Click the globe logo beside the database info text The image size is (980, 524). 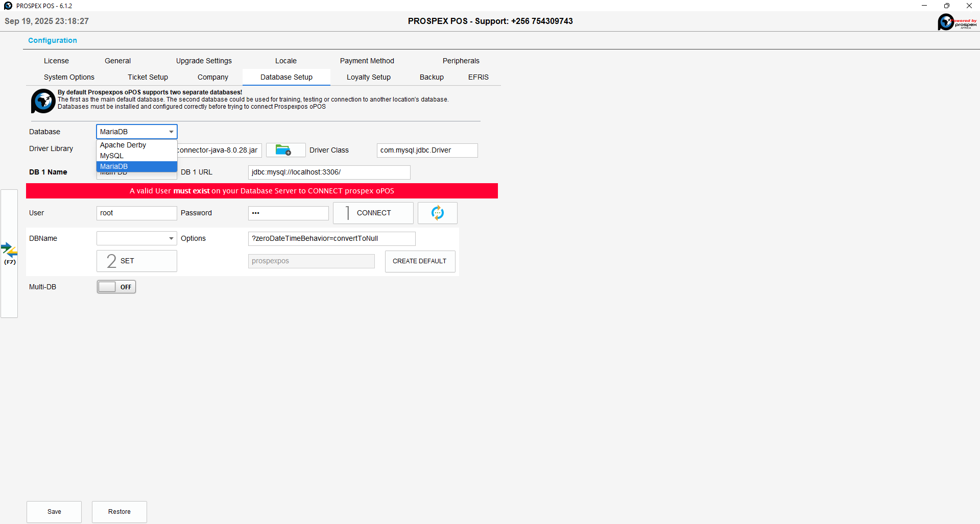(43, 101)
